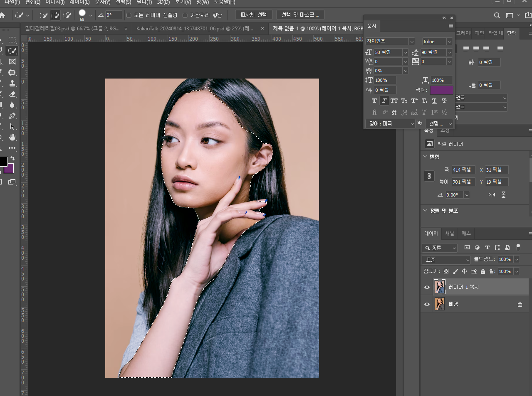Enable filter for type layers (T icon)
This screenshot has width=532, height=396.
pos(487,247)
